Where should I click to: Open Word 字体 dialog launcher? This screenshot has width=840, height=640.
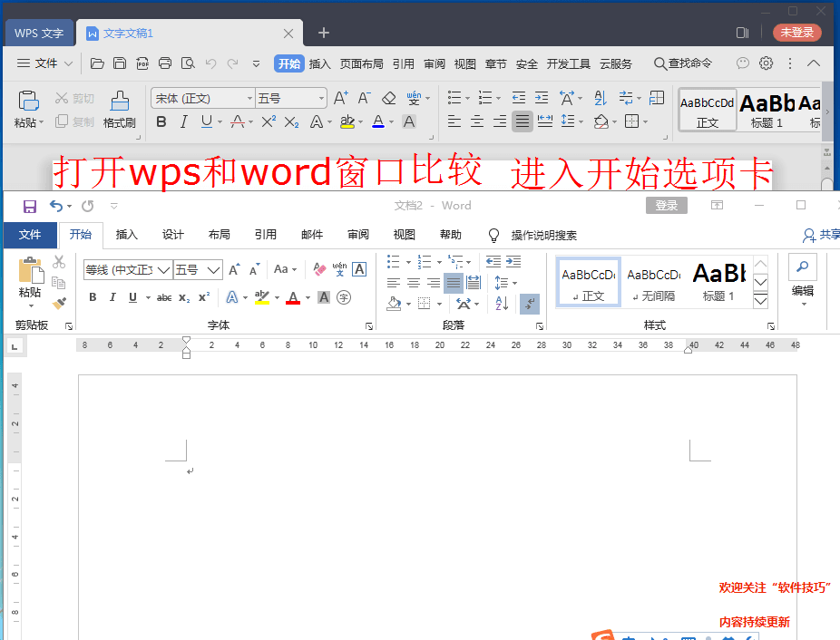369,326
